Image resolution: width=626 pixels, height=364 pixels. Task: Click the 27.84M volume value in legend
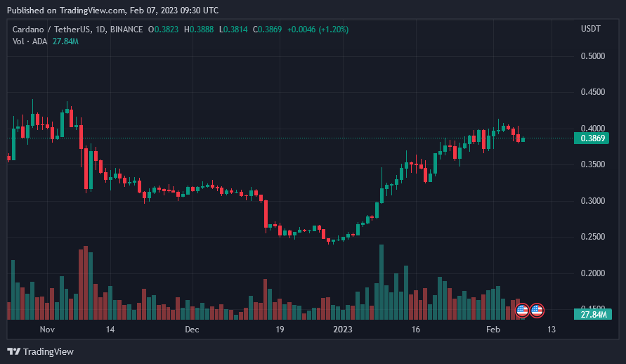click(x=65, y=41)
